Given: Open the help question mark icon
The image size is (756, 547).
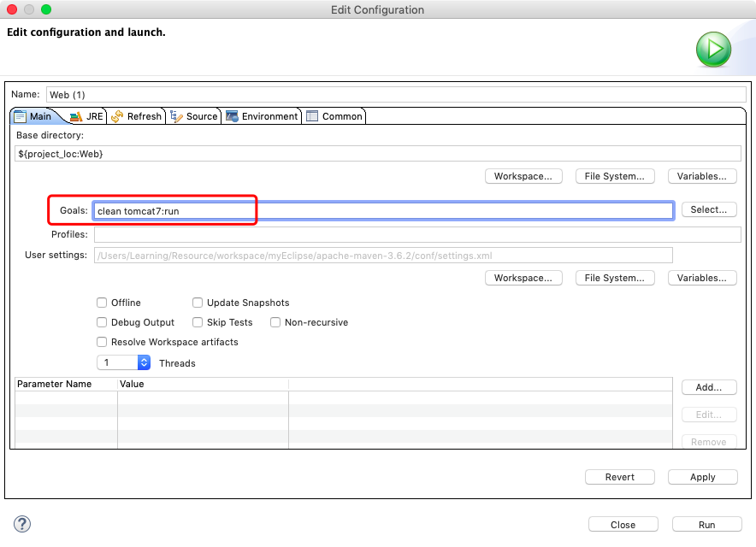Looking at the screenshot, I should [22, 524].
